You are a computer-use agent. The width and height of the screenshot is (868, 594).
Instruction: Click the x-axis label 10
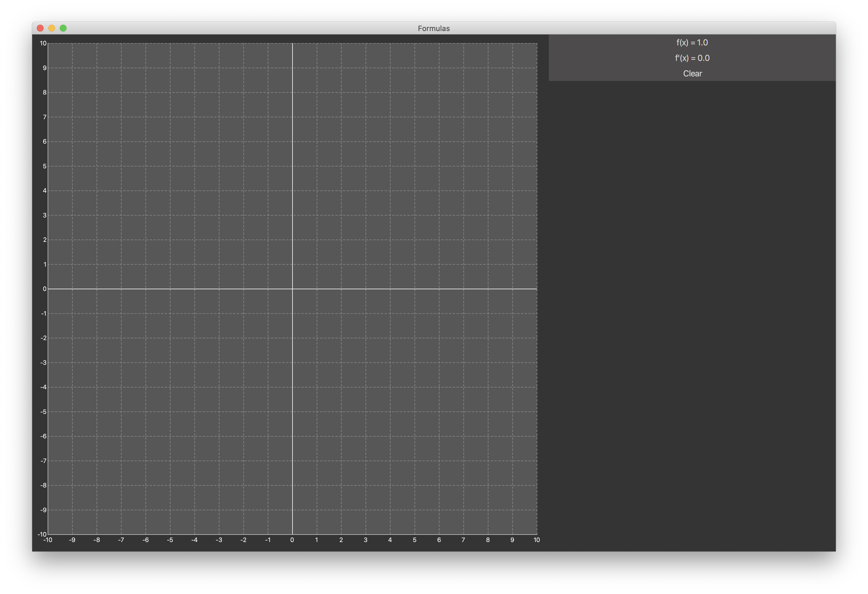(537, 540)
